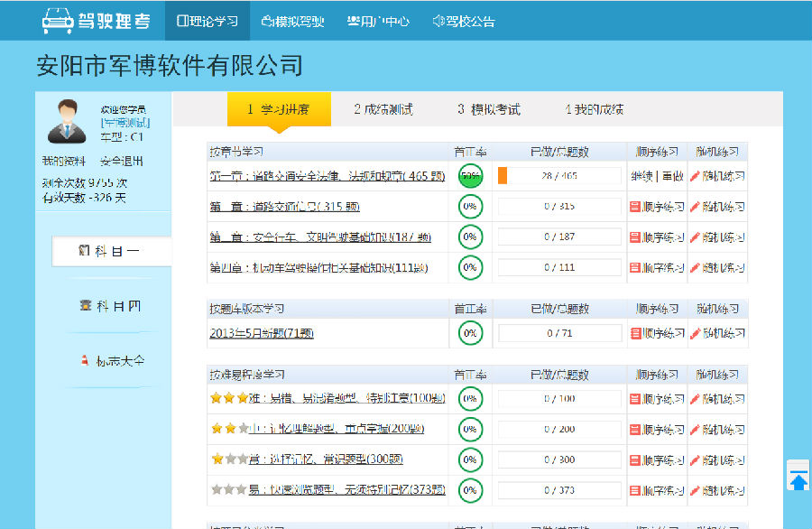Start 顺序练习 for the 187-question chapter

pos(657,237)
